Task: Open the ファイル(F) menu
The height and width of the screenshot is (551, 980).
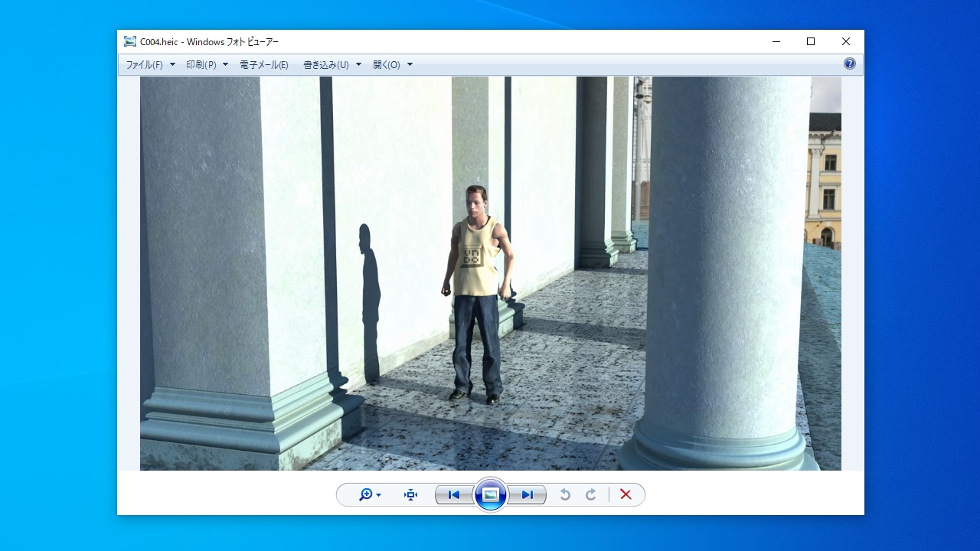Action: point(145,65)
